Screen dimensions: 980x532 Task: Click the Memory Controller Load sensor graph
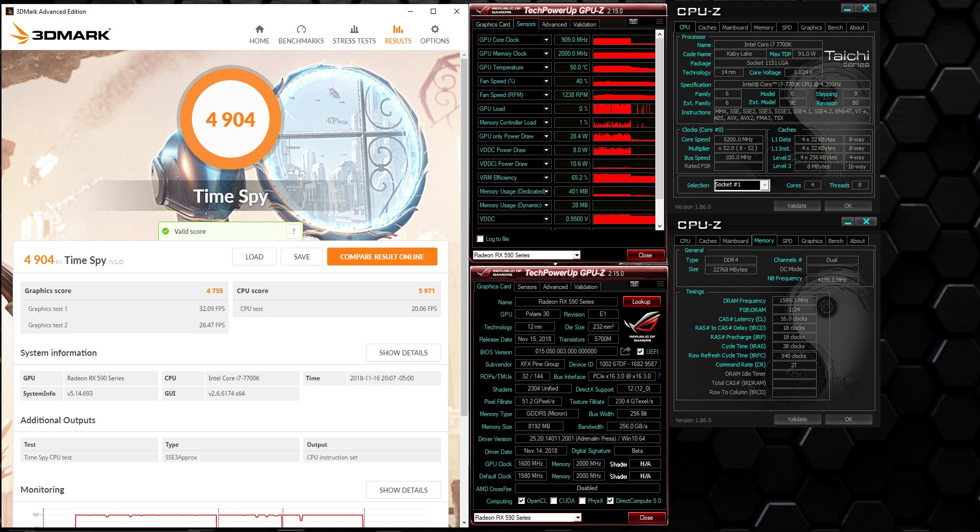click(x=624, y=123)
